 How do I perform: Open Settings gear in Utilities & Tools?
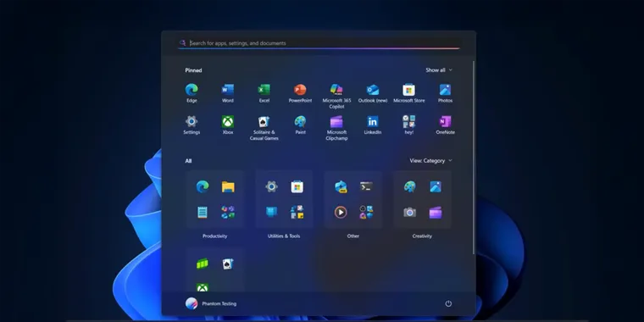click(x=271, y=187)
